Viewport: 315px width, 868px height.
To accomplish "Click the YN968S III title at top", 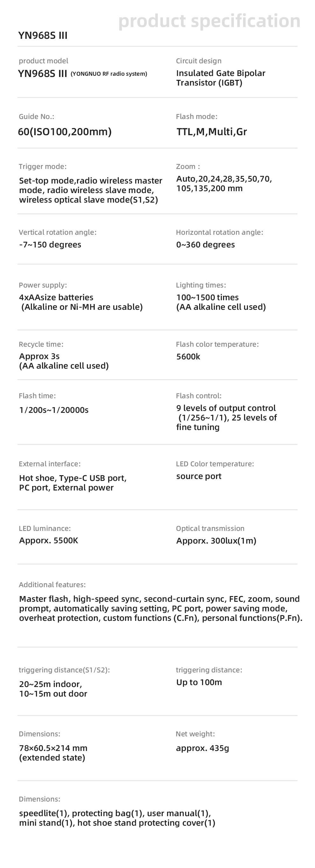I will click(x=43, y=35).
